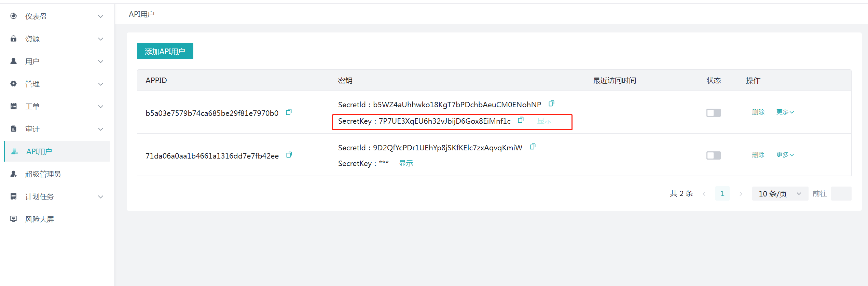Image resolution: width=868 pixels, height=286 pixels.
Task: Click the 添加API用户 button
Action: point(165,51)
